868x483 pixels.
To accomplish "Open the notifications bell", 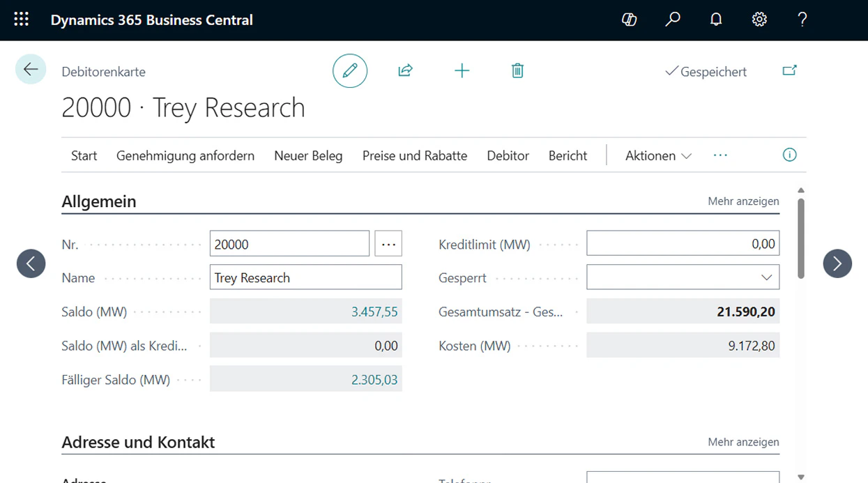I will click(716, 20).
